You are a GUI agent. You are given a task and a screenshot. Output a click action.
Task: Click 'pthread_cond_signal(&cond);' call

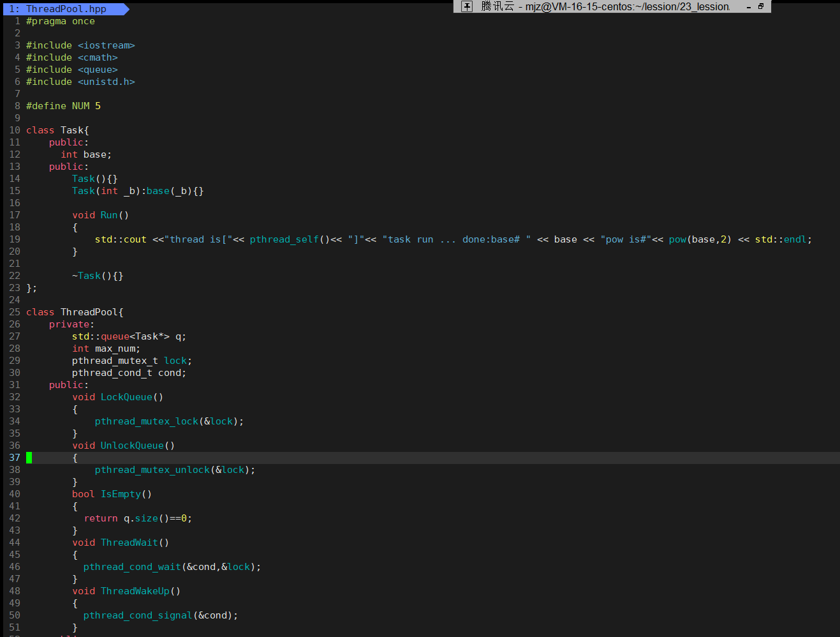pos(161,615)
